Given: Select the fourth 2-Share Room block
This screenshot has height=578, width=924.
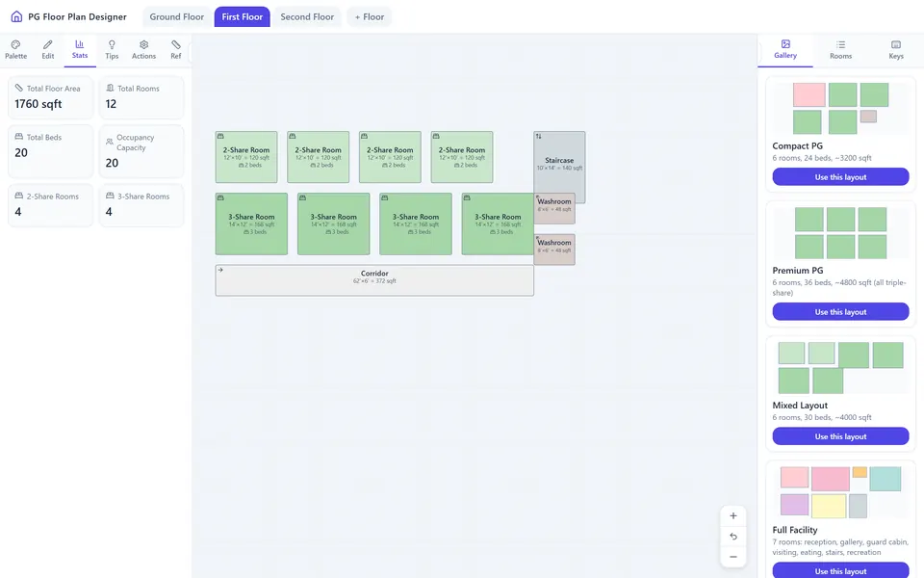Looking at the screenshot, I should click(462, 157).
